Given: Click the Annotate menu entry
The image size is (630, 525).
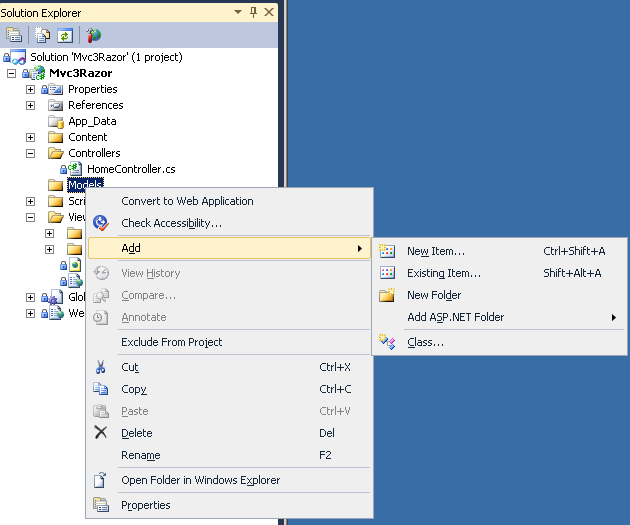Looking at the screenshot, I should (x=229, y=317).
